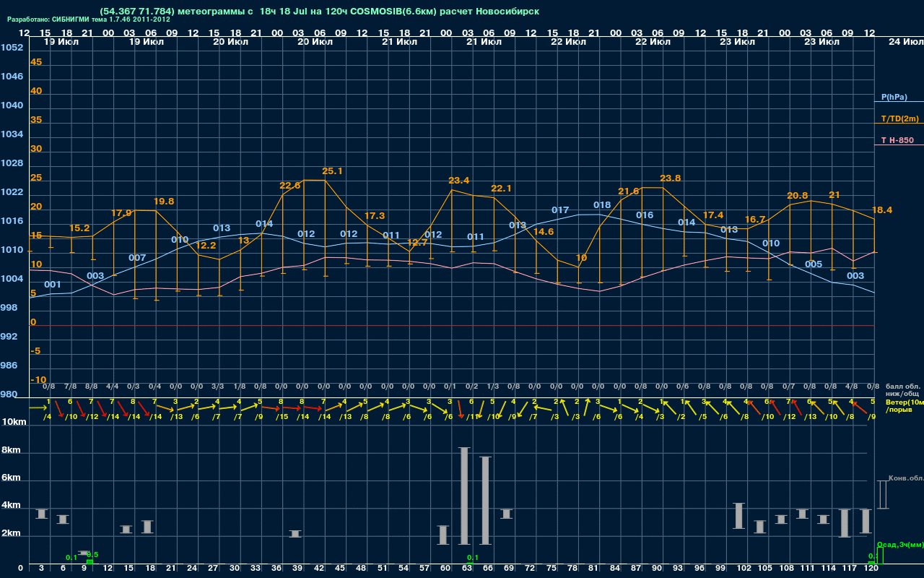Click the 1028 pressure axis label
The height and width of the screenshot is (578, 924).
click(x=12, y=163)
